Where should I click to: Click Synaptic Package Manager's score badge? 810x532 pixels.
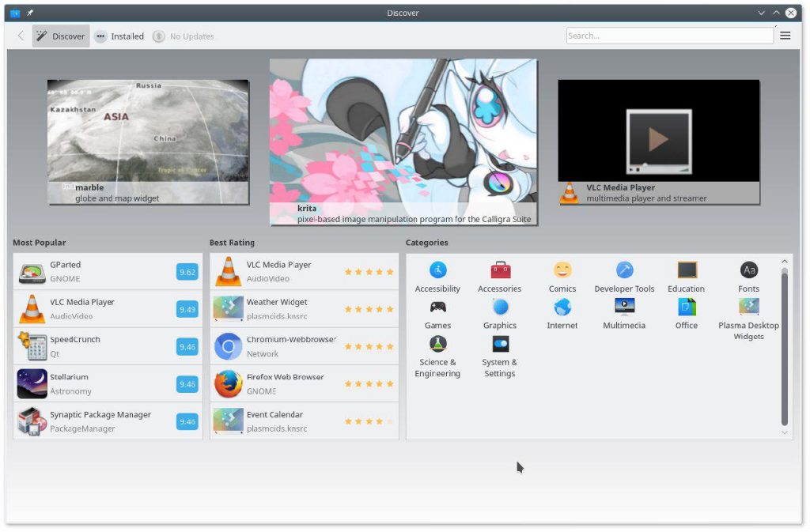[187, 421]
